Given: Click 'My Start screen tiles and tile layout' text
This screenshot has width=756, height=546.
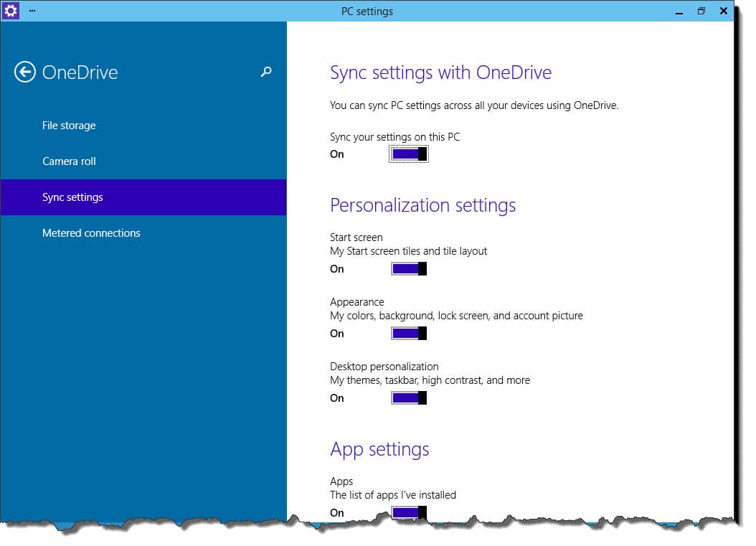Looking at the screenshot, I should [408, 251].
